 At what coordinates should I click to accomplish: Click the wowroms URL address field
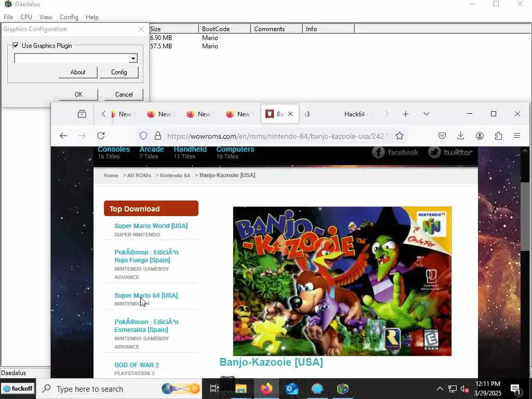(278, 136)
